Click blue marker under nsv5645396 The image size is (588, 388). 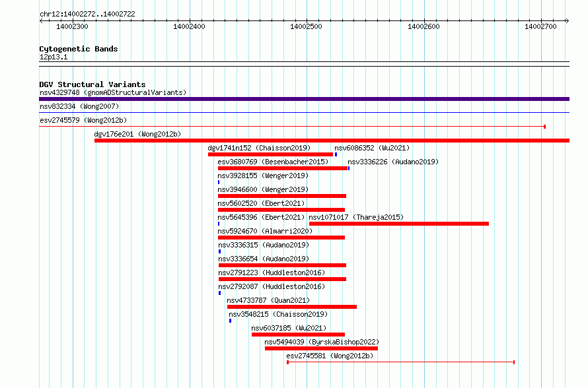(x=219, y=224)
